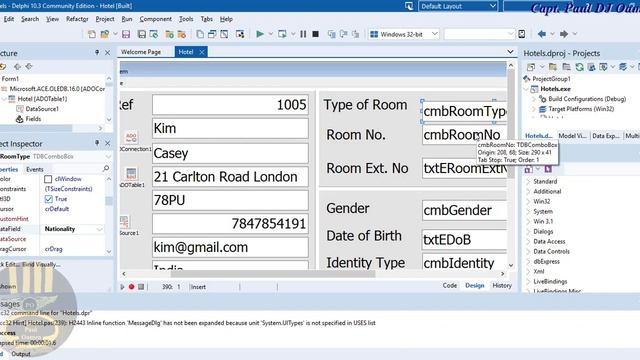Click the Output tab at the bottom
The image size is (640, 360).
[21, 354]
